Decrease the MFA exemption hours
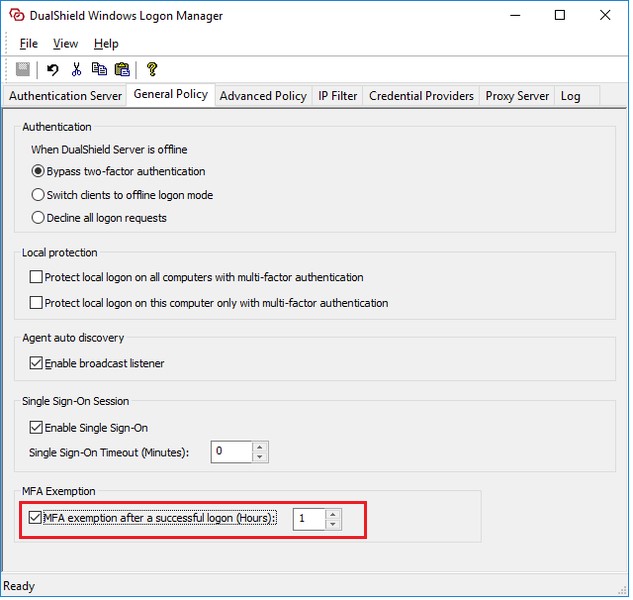Image resolution: width=633 pixels, height=600 pixels. tap(333, 524)
